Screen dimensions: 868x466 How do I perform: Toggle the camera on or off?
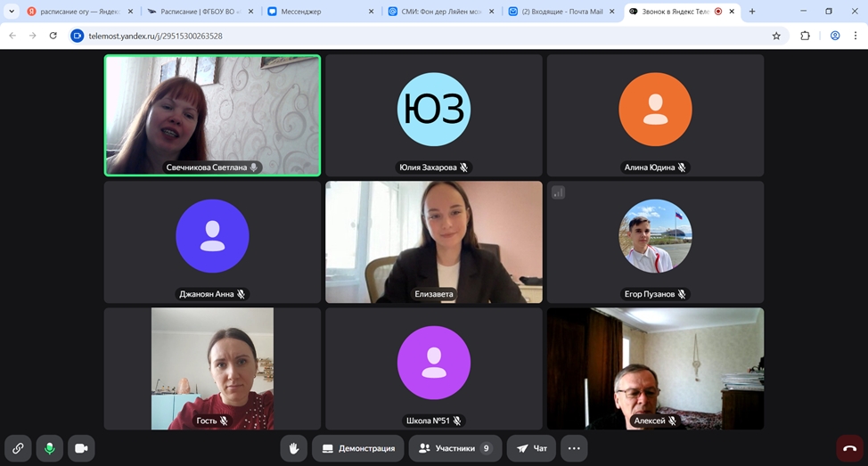pyautogui.click(x=81, y=448)
